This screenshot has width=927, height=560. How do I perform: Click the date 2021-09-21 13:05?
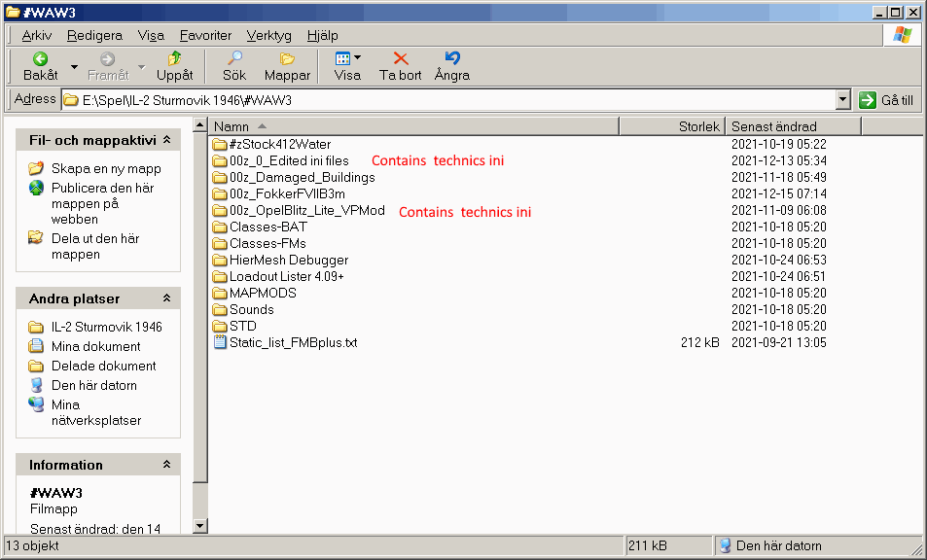pyautogui.click(x=778, y=342)
